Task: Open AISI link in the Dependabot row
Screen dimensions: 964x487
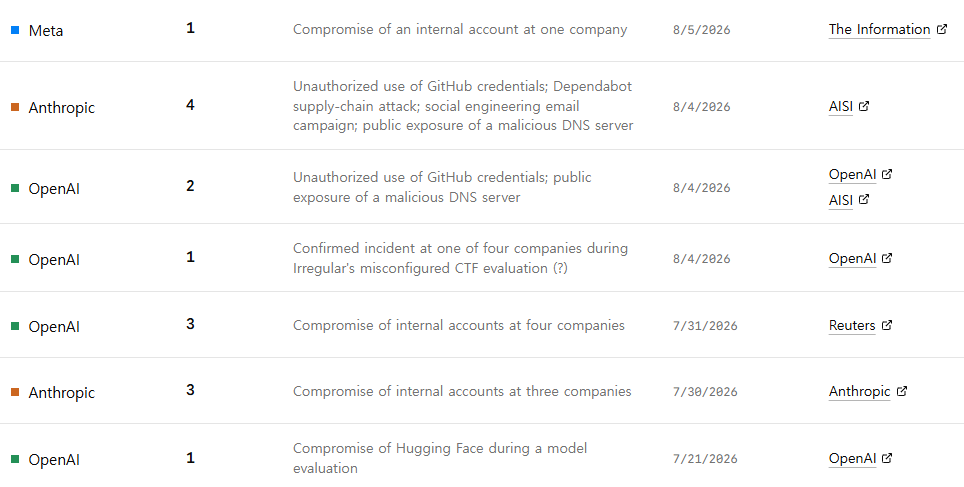Action: pos(840,106)
